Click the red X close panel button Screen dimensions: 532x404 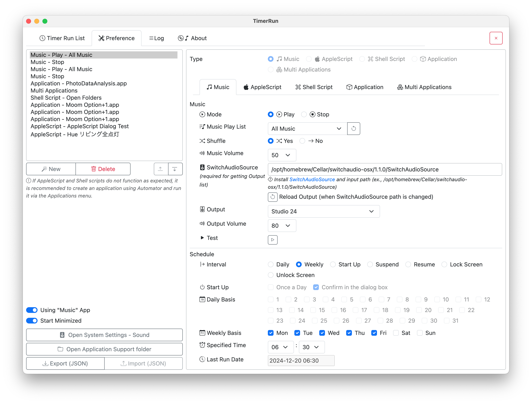tap(496, 38)
